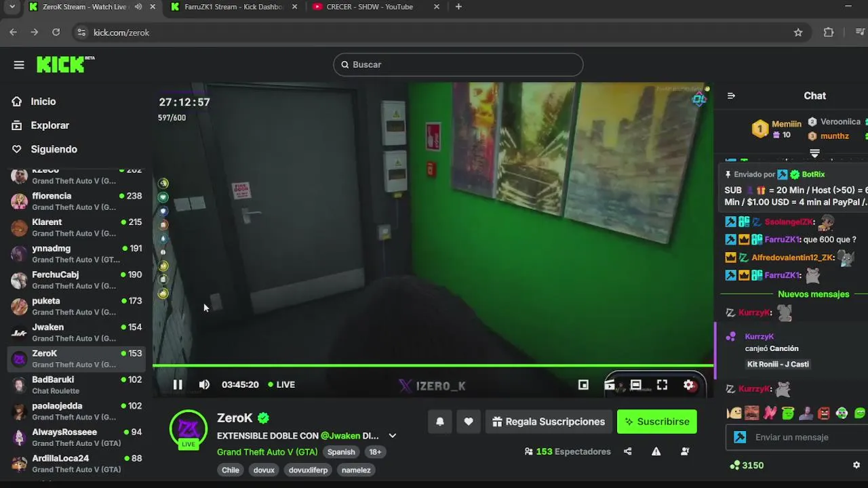Click the user icon beside the report icon
The width and height of the screenshot is (868, 488).
(685, 451)
